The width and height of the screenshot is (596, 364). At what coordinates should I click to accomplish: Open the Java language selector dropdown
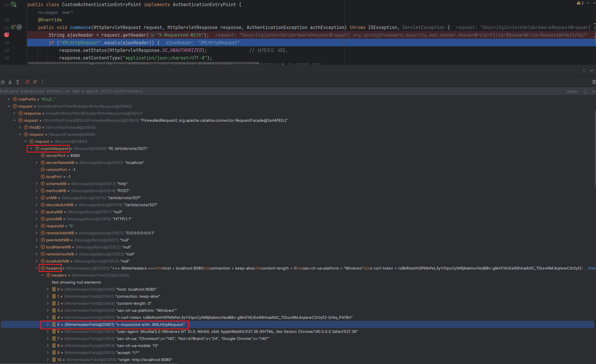[571, 92]
